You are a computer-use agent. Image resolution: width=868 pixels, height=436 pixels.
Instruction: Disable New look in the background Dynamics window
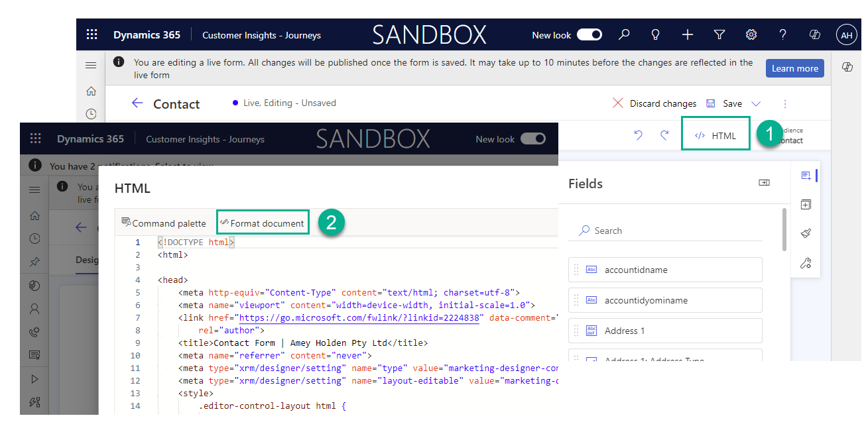tap(533, 138)
